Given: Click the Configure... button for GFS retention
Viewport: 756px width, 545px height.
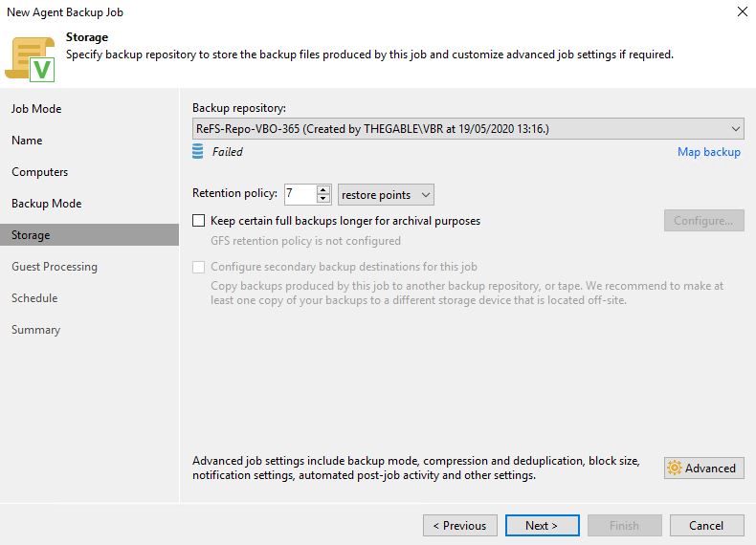Looking at the screenshot, I should tap(704, 220).
